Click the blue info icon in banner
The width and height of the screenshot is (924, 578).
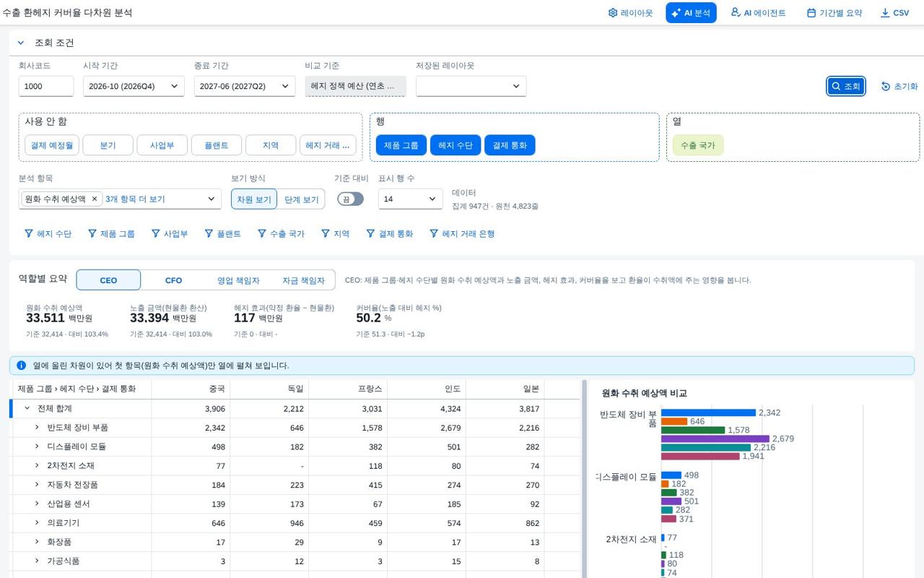[x=22, y=366]
